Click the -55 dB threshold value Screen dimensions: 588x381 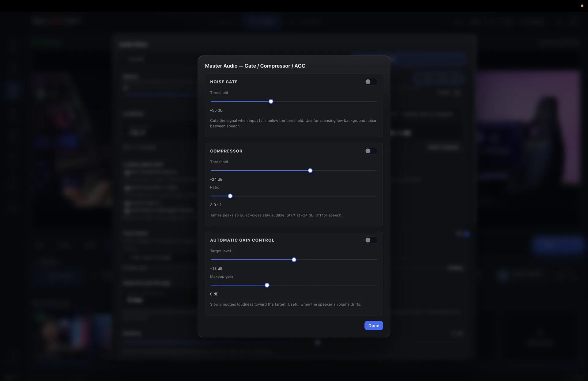pyautogui.click(x=216, y=110)
